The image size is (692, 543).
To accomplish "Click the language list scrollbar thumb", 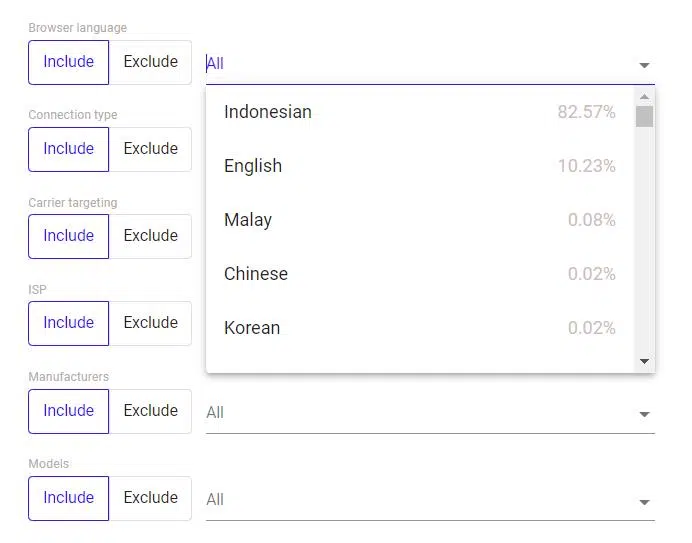I will (644, 117).
